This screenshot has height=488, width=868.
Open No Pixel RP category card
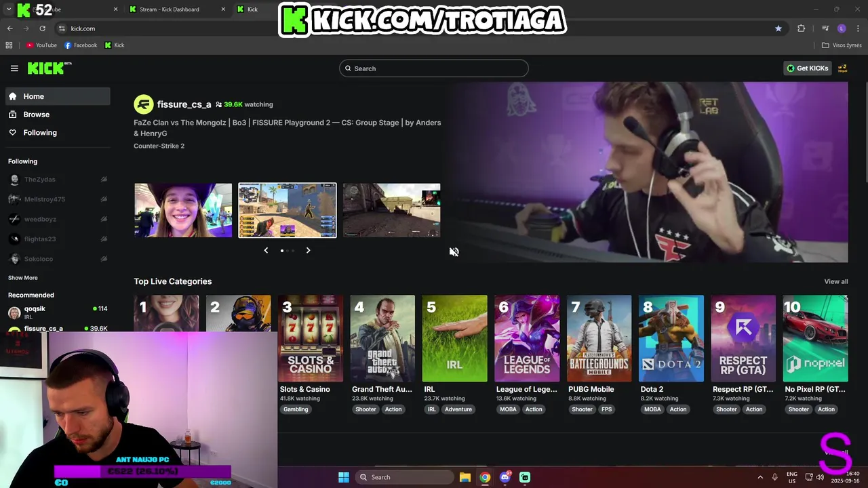tap(816, 338)
